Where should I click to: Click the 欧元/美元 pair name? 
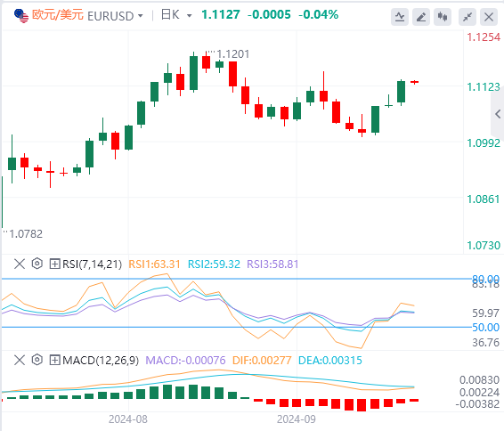[x=58, y=15]
